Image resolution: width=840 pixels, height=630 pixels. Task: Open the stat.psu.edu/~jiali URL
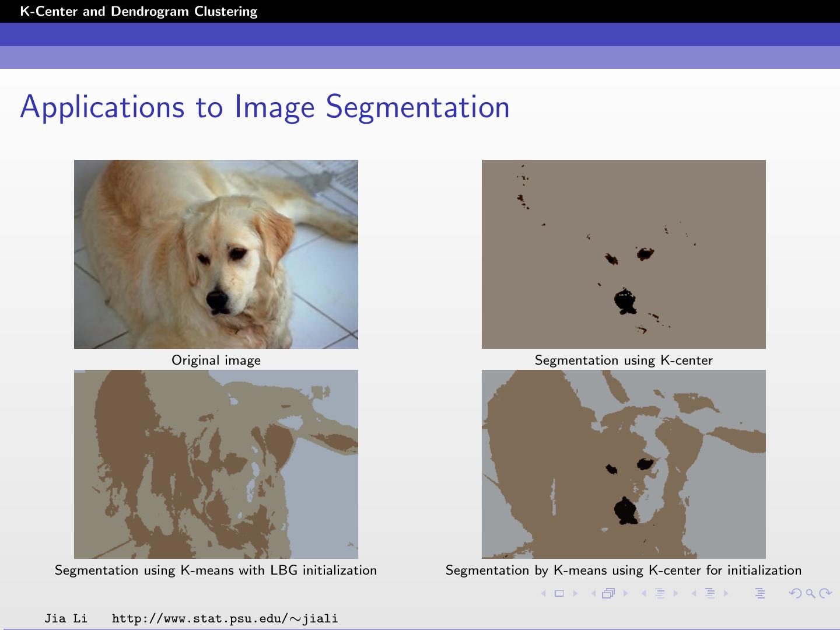pos(225,618)
